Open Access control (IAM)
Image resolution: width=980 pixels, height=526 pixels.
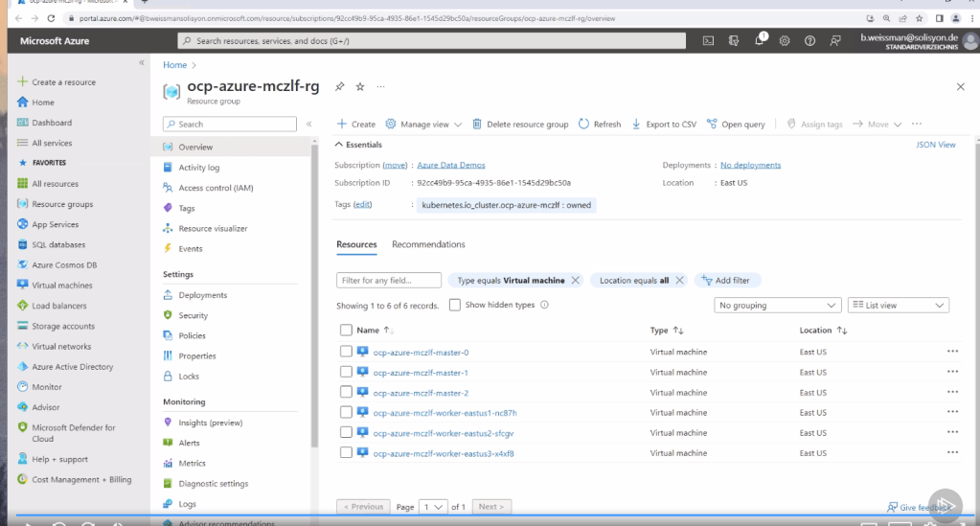click(x=216, y=188)
